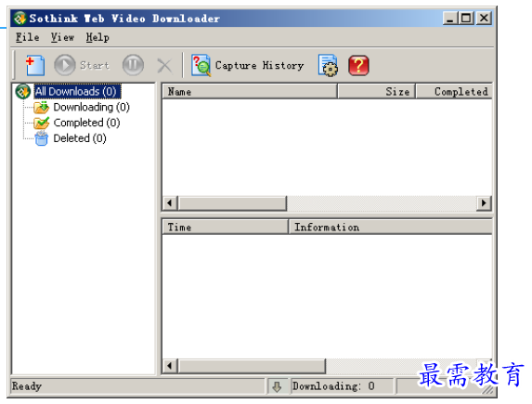
Task: Click the Time column header
Action: point(226,227)
